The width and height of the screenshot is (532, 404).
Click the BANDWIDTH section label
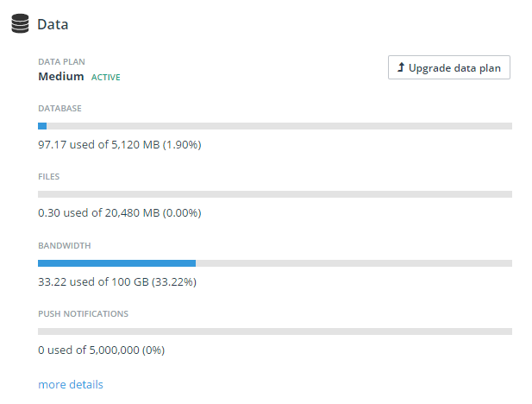(x=64, y=246)
